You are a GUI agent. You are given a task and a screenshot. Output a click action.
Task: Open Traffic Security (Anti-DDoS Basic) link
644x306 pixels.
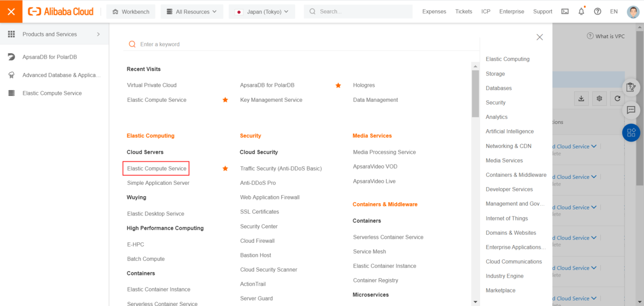coord(281,168)
